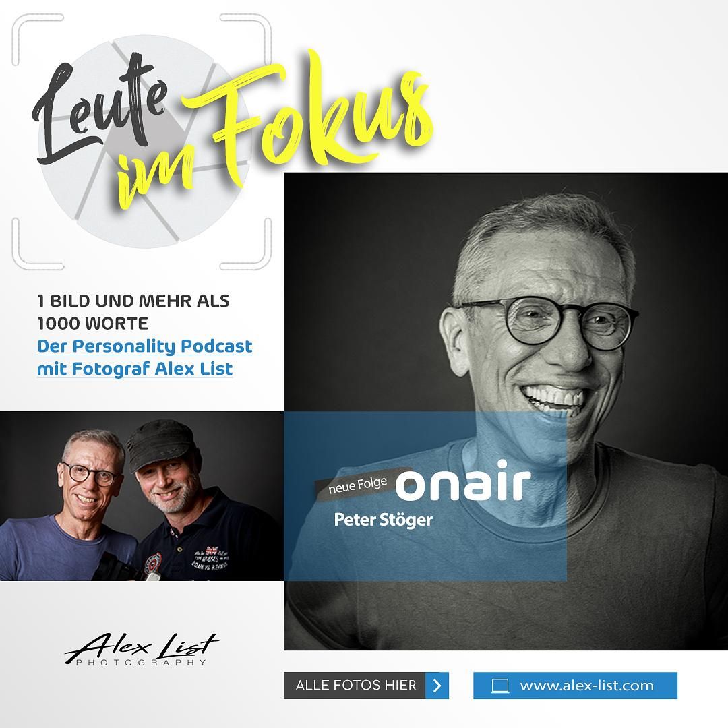Click the bottom-right focus frame corner bracket
The image size is (728, 728).
click(x=245, y=244)
